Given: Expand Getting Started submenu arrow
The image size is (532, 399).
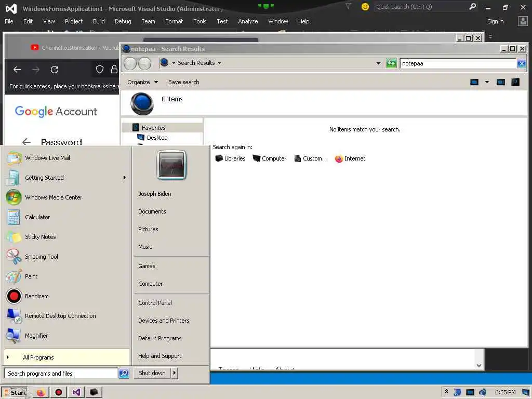Looking at the screenshot, I should (x=125, y=178).
